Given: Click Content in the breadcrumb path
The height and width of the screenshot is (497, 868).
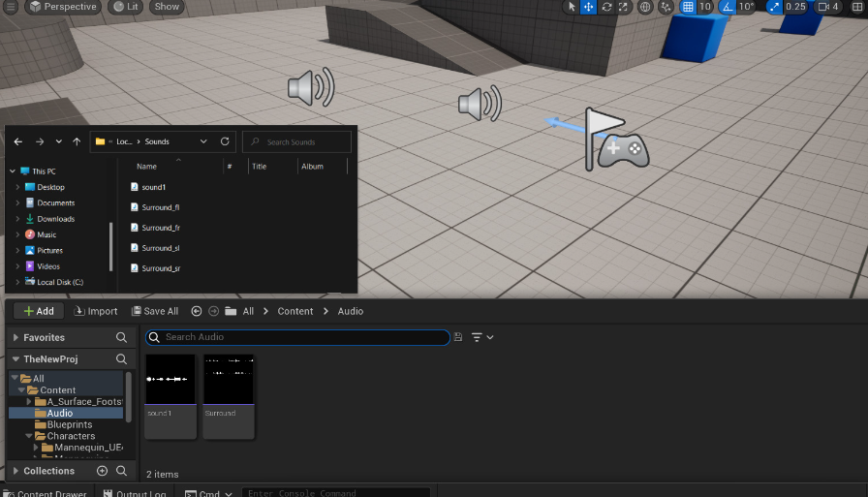Looking at the screenshot, I should pyautogui.click(x=295, y=311).
